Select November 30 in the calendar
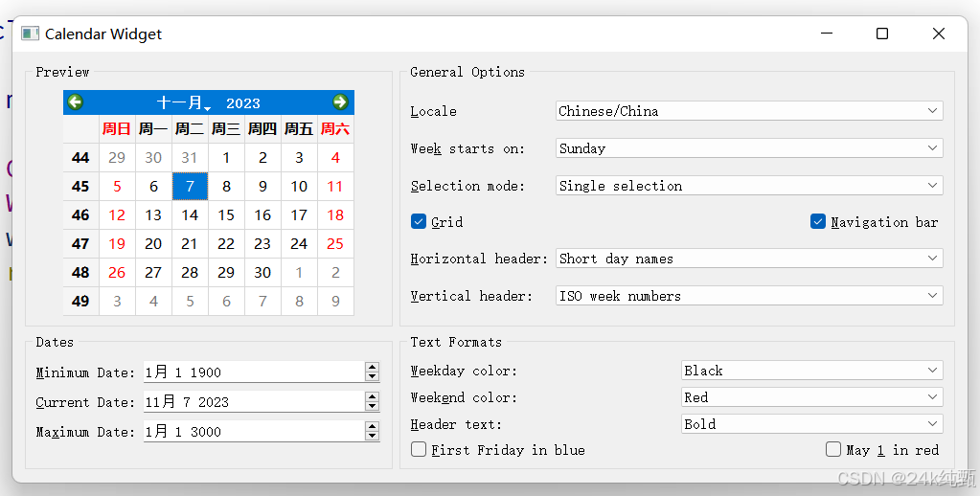980x496 pixels. 262,272
